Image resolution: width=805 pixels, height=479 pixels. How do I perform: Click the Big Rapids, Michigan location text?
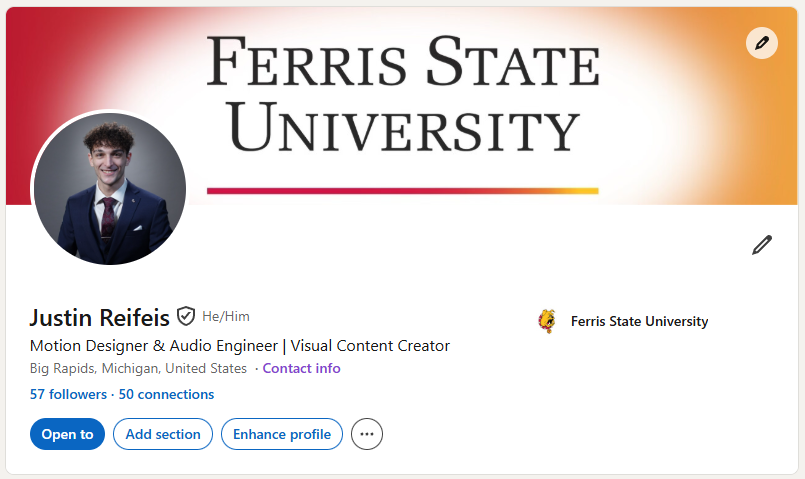tap(138, 368)
